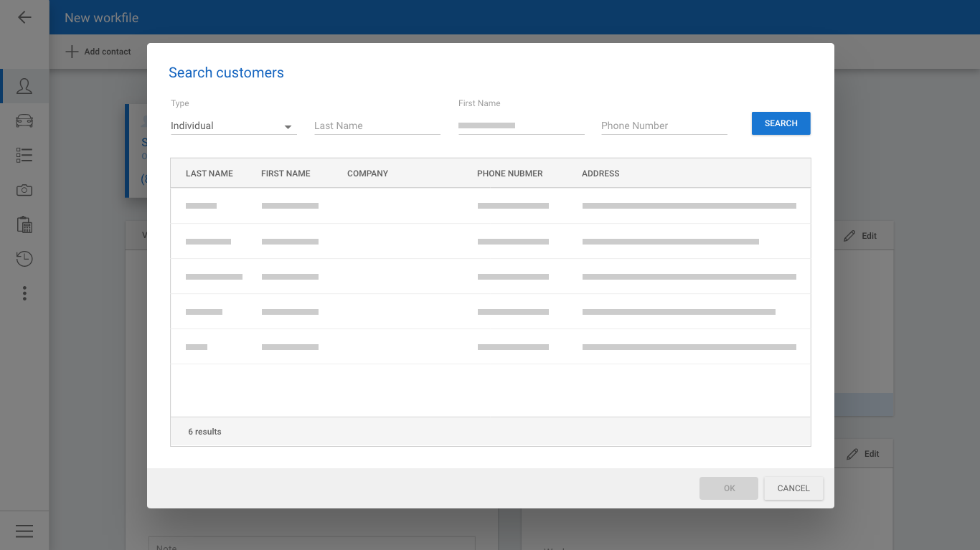This screenshot has height=550, width=980.
Task: Open the estimate calculator clipboard icon
Action: [x=24, y=224]
